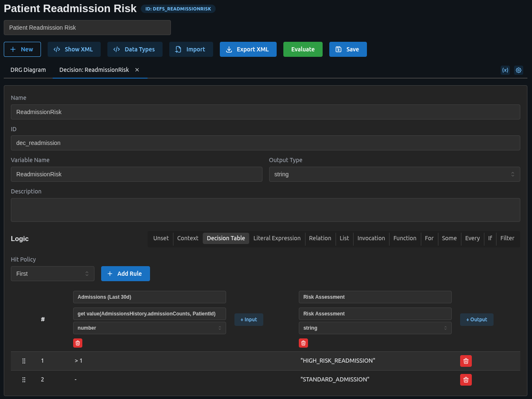Delete the Admissions input column
Image resolution: width=532 pixels, height=399 pixels.
tap(78, 343)
